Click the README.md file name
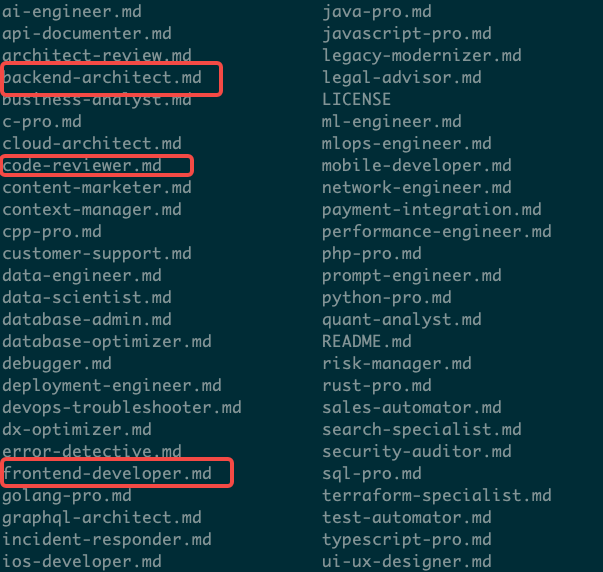 click(x=367, y=342)
